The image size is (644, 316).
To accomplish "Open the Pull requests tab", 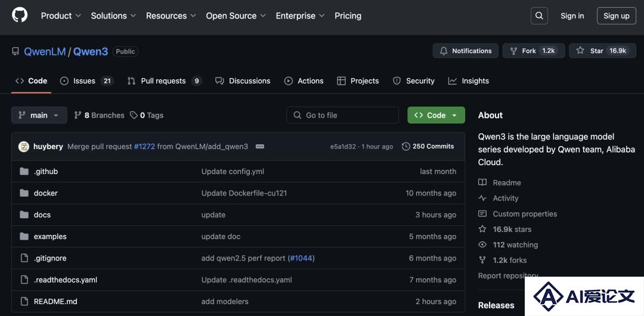I will pos(165,81).
